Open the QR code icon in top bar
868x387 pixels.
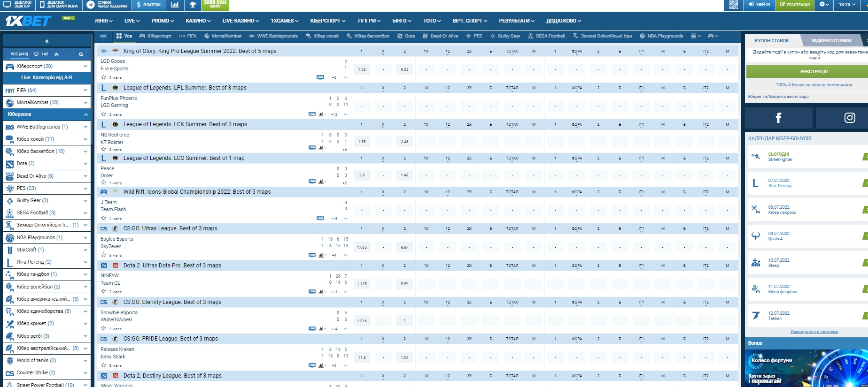[x=733, y=5]
